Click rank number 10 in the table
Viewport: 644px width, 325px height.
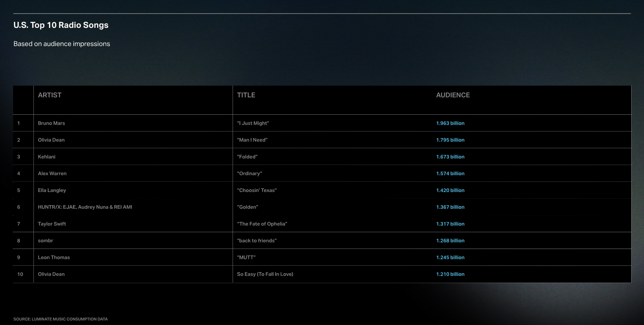tap(20, 274)
